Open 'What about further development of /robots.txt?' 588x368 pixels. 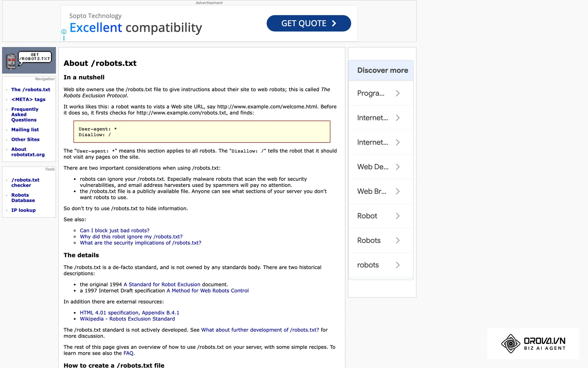pyautogui.click(x=260, y=330)
